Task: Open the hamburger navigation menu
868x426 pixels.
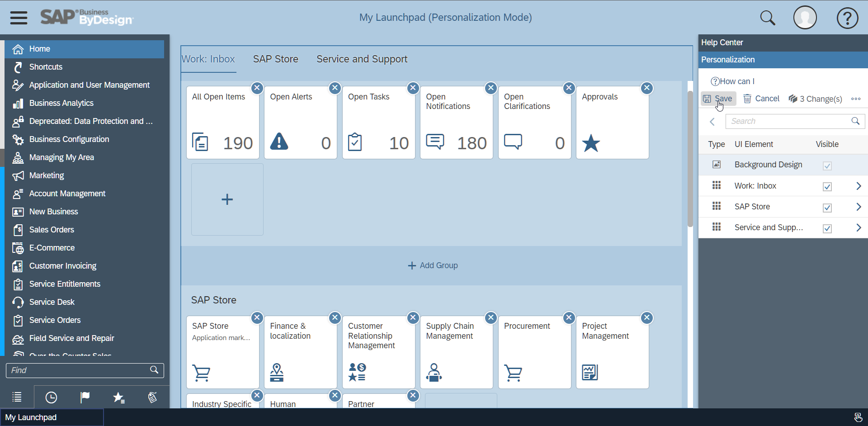Action: pyautogui.click(x=19, y=18)
